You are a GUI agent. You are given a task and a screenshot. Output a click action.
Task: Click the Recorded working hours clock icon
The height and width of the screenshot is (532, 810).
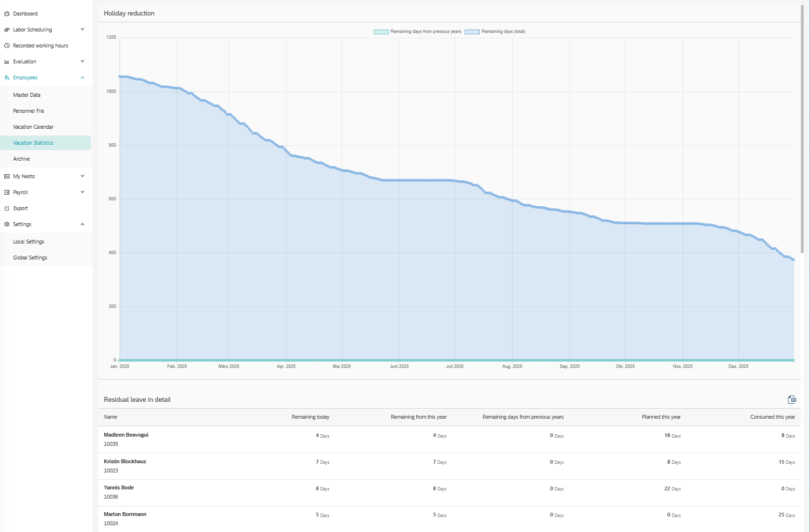tap(7, 46)
